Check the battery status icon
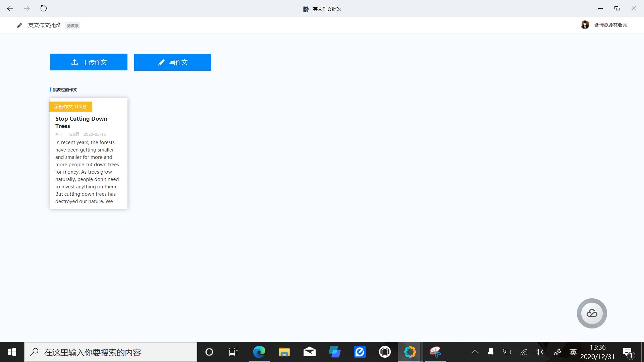This screenshot has width=644, height=362. click(507, 352)
